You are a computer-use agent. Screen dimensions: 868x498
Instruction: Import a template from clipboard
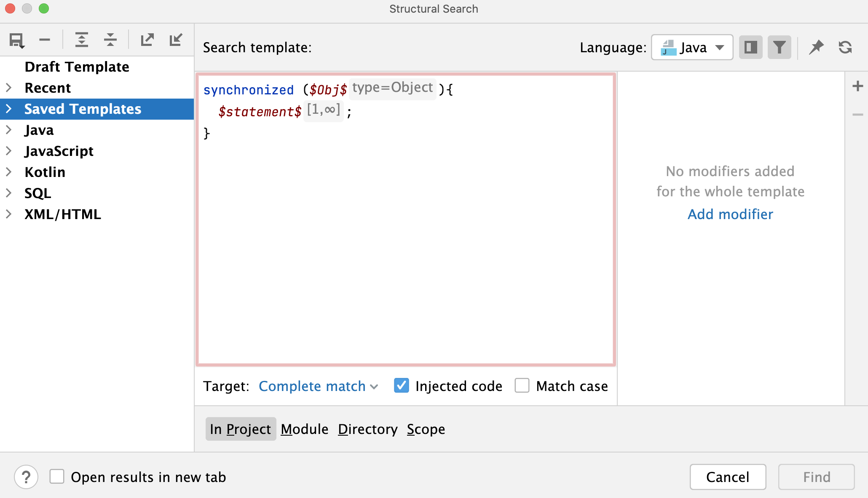point(176,39)
